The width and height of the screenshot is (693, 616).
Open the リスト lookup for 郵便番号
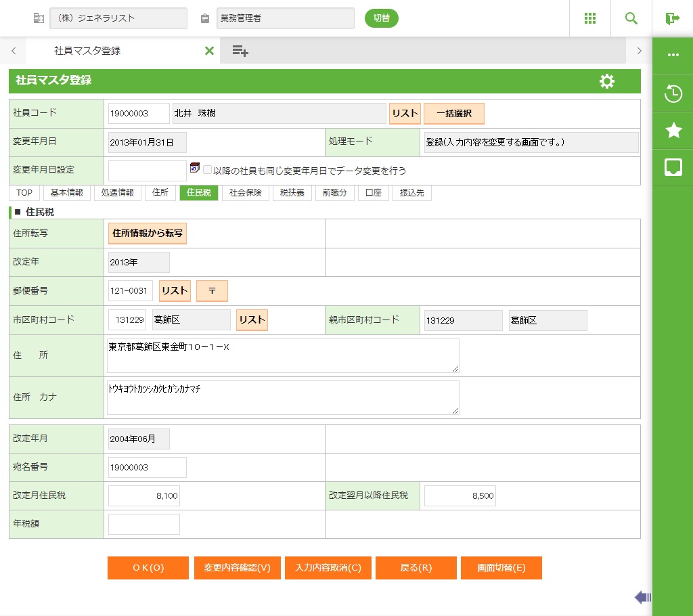(175, 291)
